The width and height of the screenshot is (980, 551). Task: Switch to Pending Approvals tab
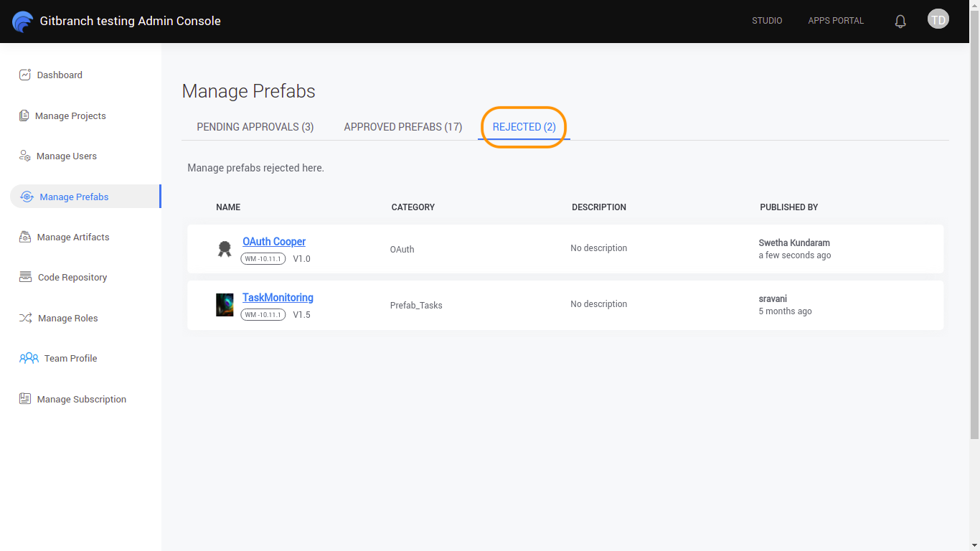(255, 127)
